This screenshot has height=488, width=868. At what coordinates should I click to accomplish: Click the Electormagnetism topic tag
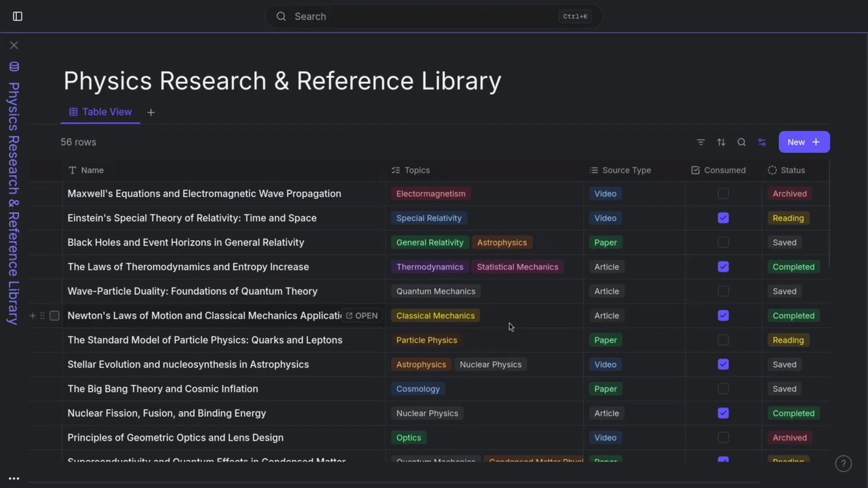coord(431,194)
